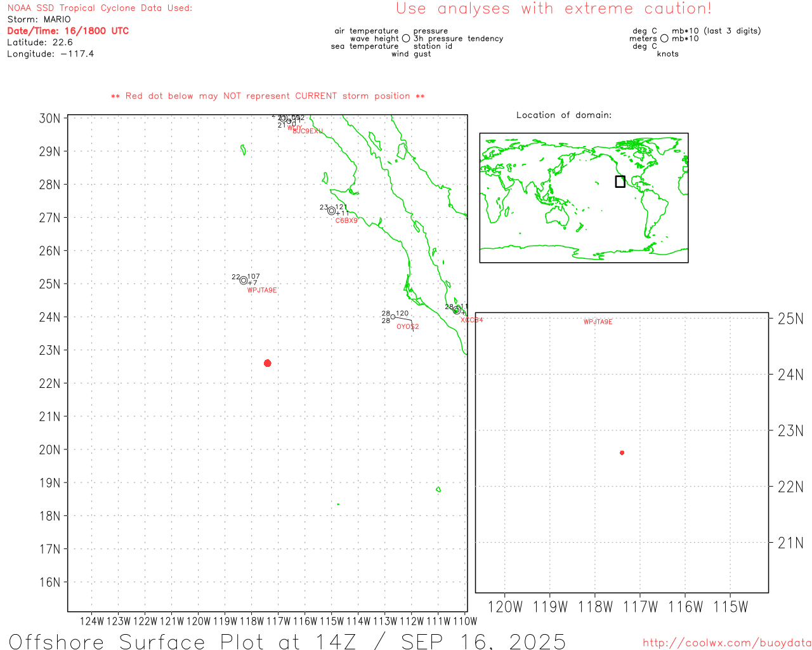Click 'mb*10 (last 3 digits)' legend text
Viewport: 812px width, 650px height.
pos(716,31)
